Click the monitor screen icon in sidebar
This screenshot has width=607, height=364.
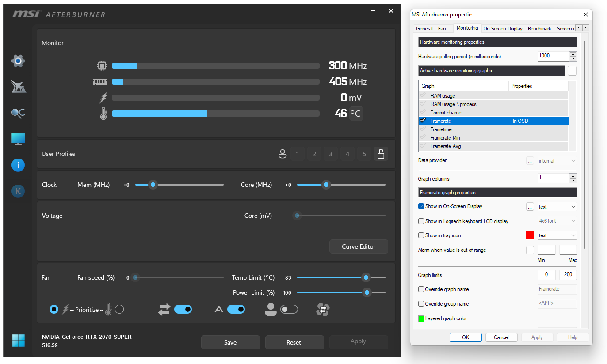click(x=18, y=139)
